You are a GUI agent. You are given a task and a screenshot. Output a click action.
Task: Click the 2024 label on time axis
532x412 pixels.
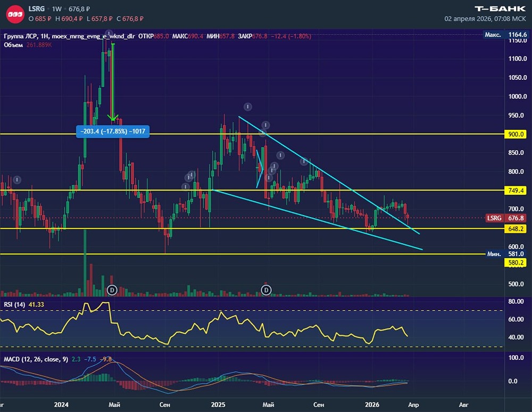point(61,405)
